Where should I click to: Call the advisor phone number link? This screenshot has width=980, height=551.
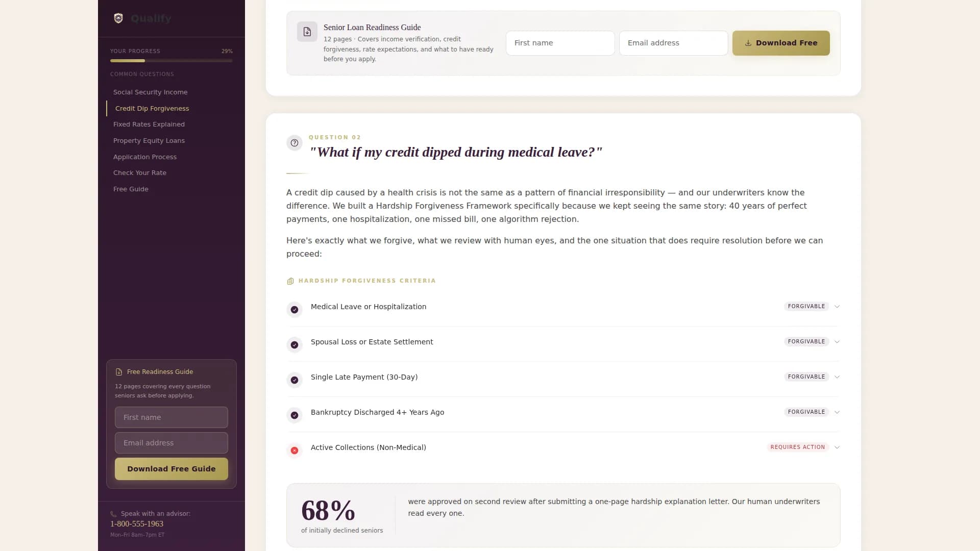click(x=136, y=523)
